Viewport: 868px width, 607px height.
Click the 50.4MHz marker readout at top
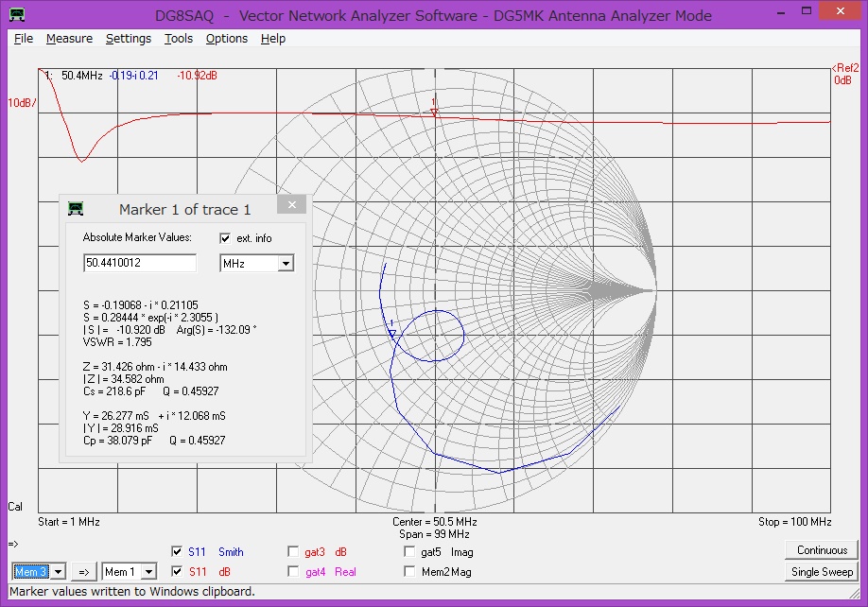[82, 76]
